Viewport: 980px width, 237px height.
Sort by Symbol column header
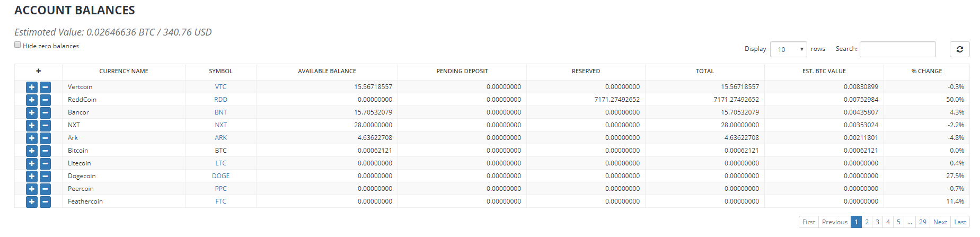coord(220,71)
